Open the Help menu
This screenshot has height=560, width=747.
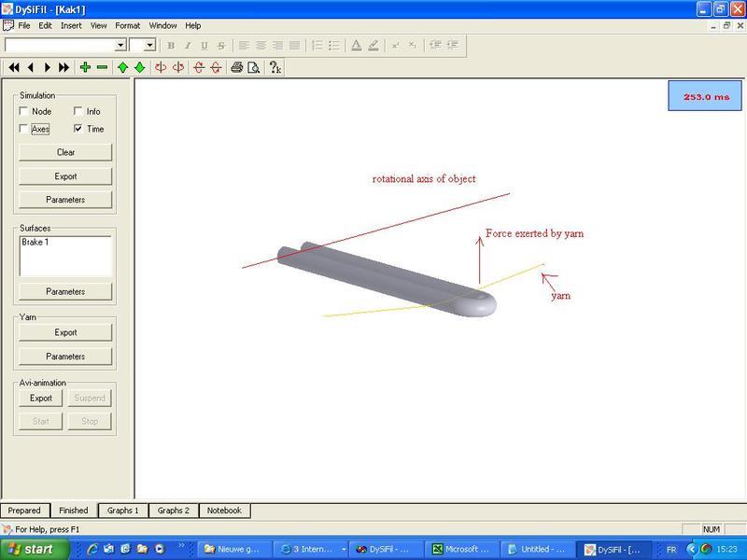pyautogui.click(x=193, y=26)
